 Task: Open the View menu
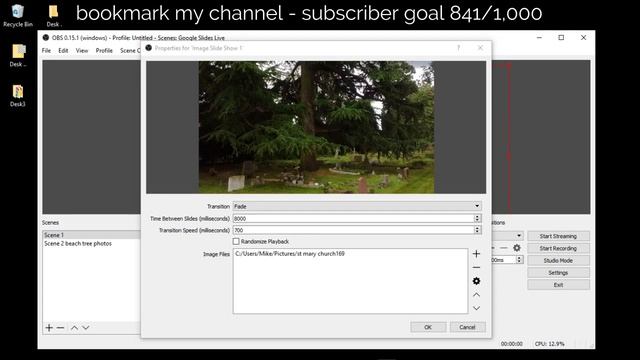click(x=82, y=51)
